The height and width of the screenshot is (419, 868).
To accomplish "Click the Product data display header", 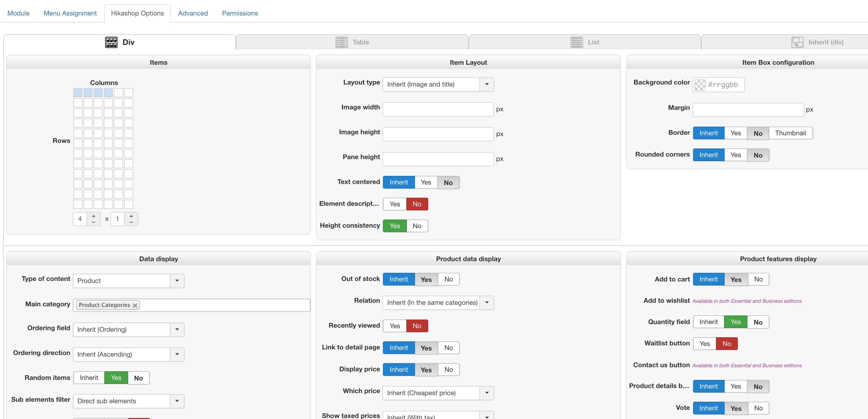I will pos(468,259).
